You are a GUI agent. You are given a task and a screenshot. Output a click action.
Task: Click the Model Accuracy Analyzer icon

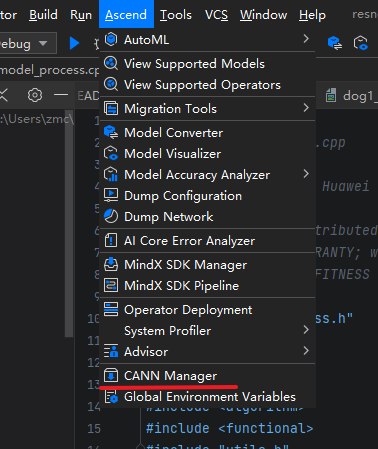coord(111,174)
